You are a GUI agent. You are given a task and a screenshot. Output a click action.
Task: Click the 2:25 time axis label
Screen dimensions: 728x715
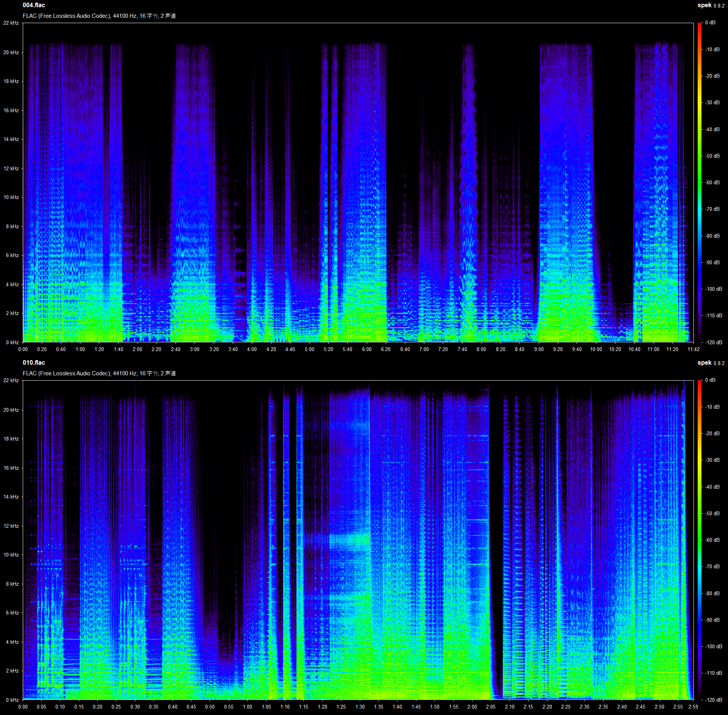click(566, 707)
